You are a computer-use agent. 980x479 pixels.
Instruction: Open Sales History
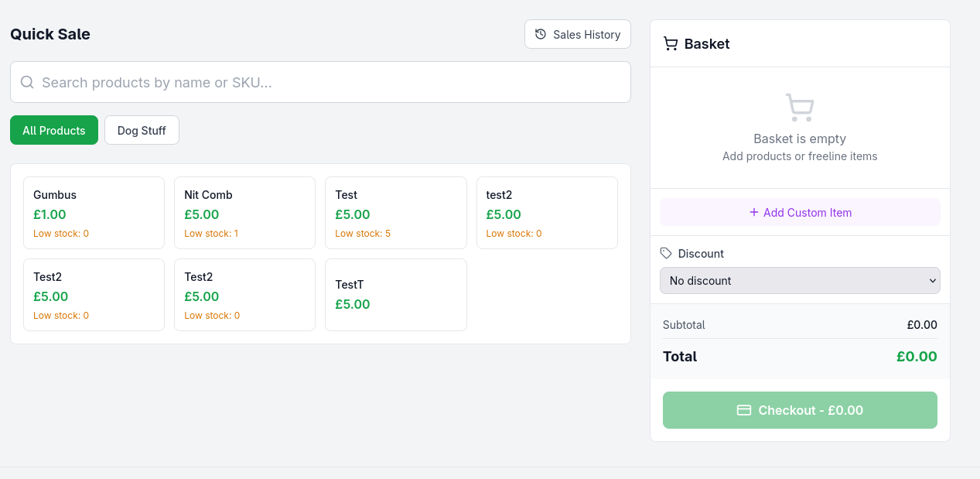pyautogui.click(x=578, y=34)
